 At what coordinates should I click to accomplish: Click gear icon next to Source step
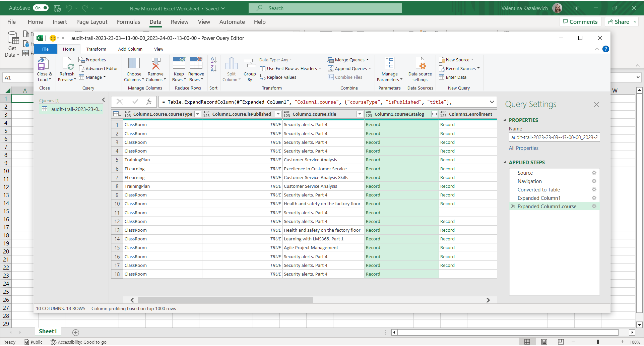tap(594, 173)
